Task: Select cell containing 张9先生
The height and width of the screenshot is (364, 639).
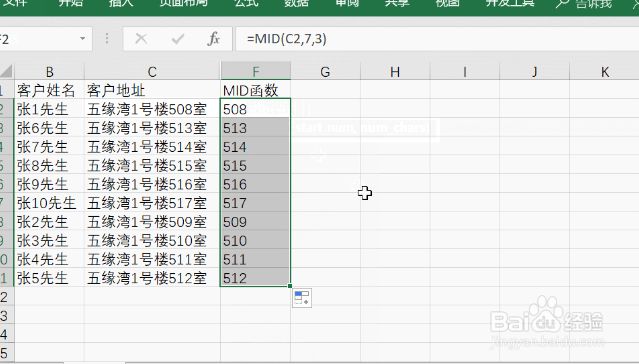Action: point(49,184)
